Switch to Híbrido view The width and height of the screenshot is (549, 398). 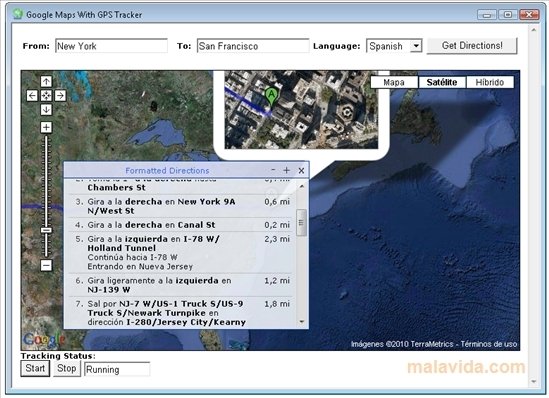490,82
